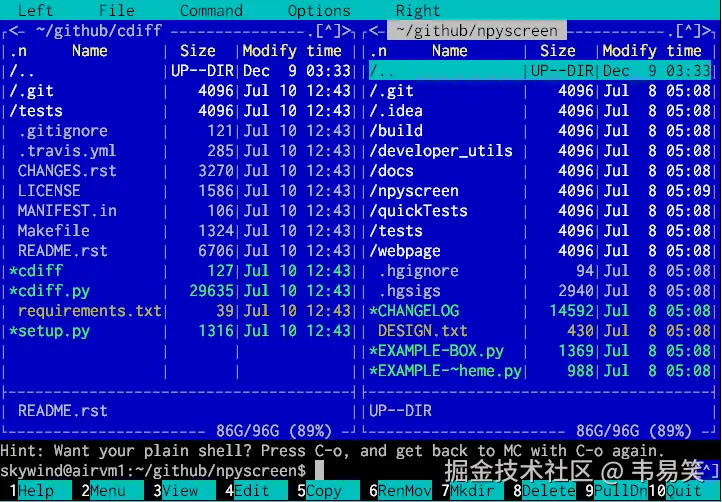Sort left panel by Name column

(x=89, y=51)
